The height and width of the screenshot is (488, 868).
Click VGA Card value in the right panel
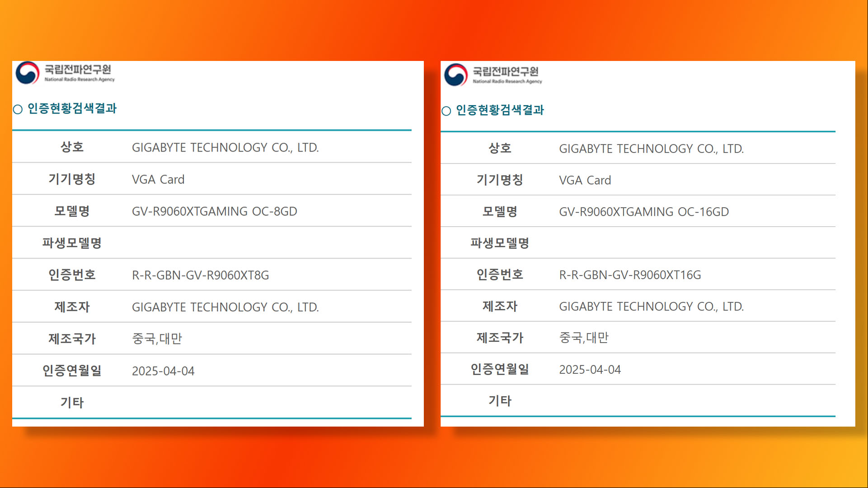click(585, 180)
